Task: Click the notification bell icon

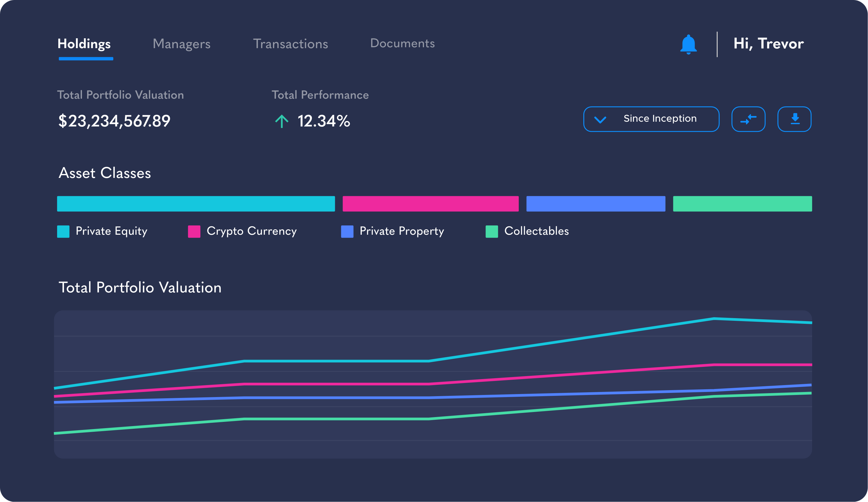Action: click(x=689, y=44)
